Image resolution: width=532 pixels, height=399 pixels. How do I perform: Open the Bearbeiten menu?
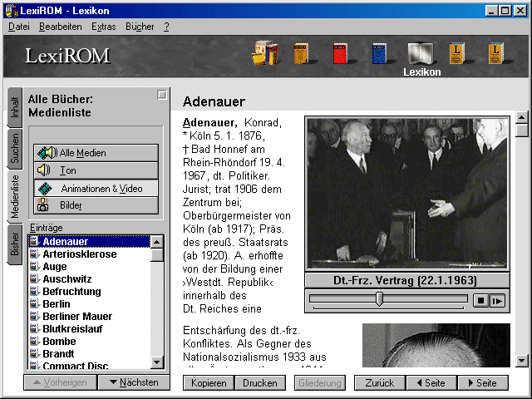61,27
